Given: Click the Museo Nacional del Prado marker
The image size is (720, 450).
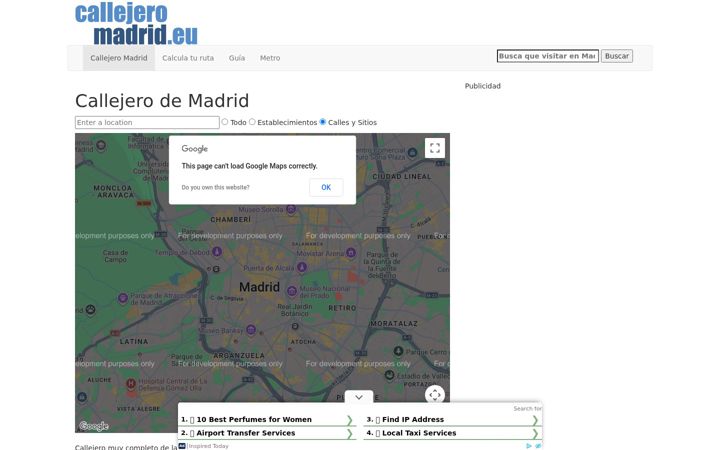Looking at the screenshot, I should click(292, 291).
